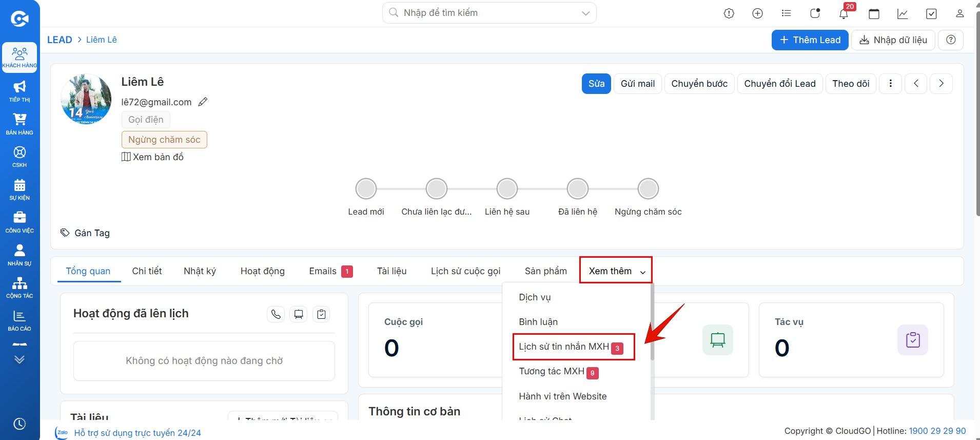This screenshot has height=440, width=980.
Task: Add a call with the phone icon
Action: pyautogui.click(x=276, y=314)
